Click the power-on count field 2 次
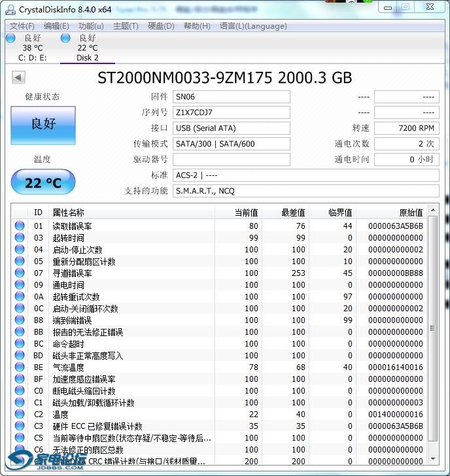450x476 pixels. click(407, 144)
